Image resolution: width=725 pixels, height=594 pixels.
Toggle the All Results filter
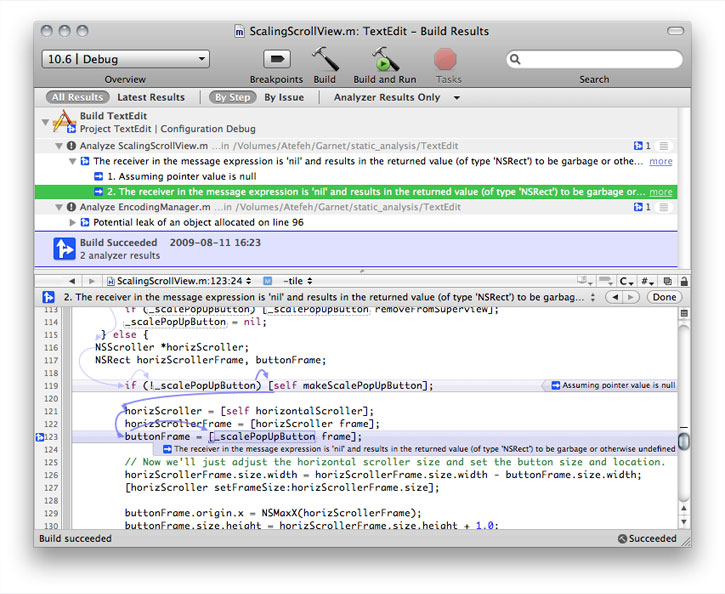(x=78, y=98)
